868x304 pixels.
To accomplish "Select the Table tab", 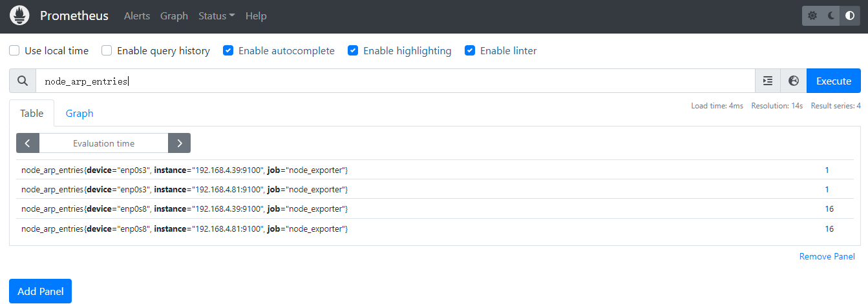I will (x=32, y=113).
